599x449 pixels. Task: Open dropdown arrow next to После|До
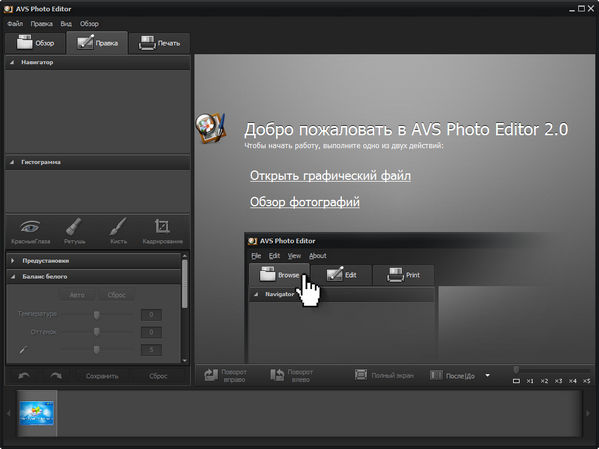point(487,375)
